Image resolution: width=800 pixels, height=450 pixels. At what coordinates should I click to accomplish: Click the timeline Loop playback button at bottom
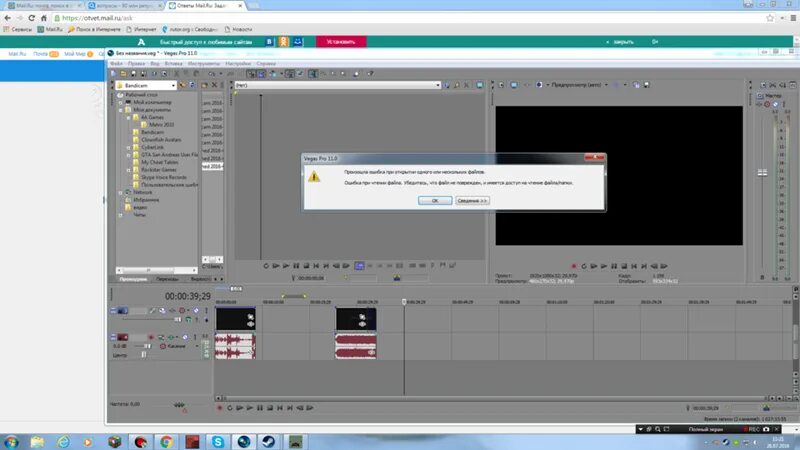pos(230,408)
